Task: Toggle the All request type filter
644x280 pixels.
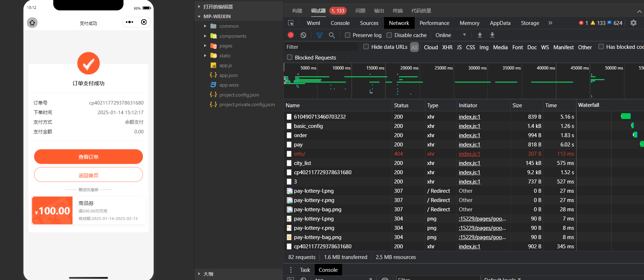Action: pos(414,47)
